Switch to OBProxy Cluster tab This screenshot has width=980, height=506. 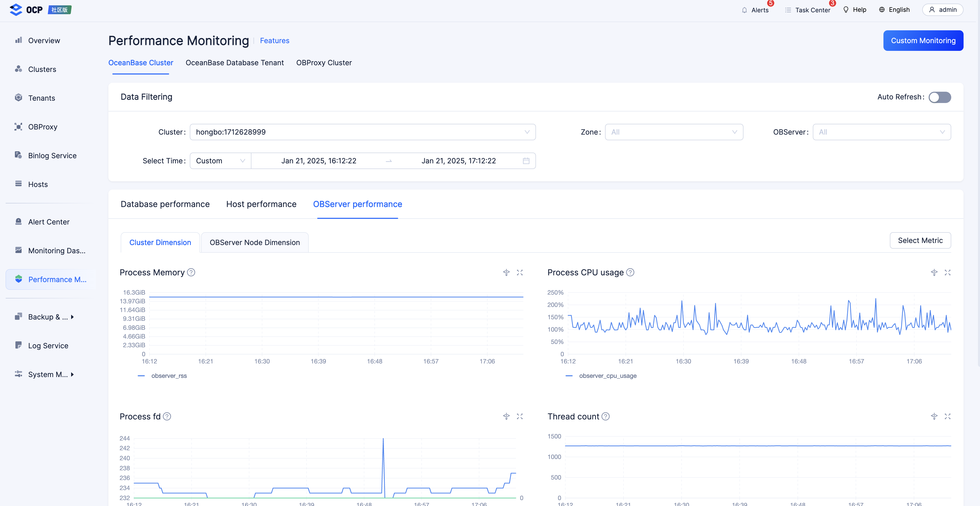point(324,63)
